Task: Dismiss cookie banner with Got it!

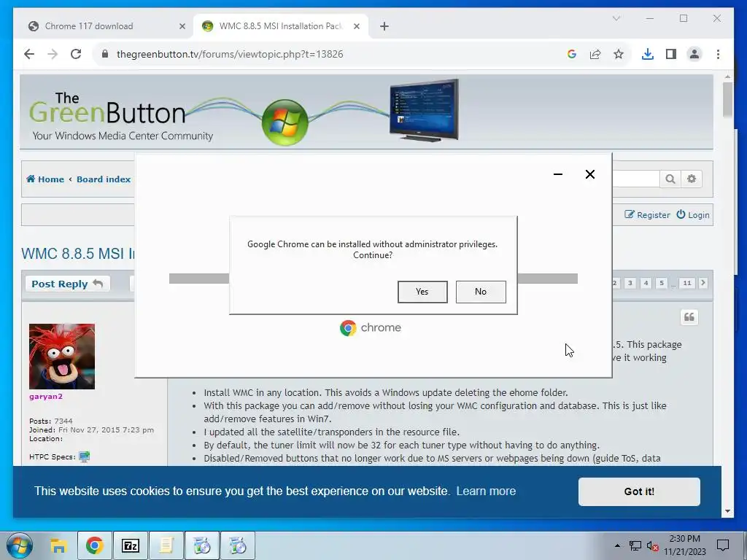Action: 639,491
